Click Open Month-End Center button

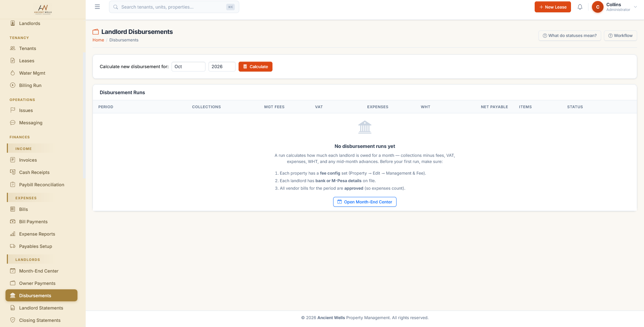pos(365,202)
